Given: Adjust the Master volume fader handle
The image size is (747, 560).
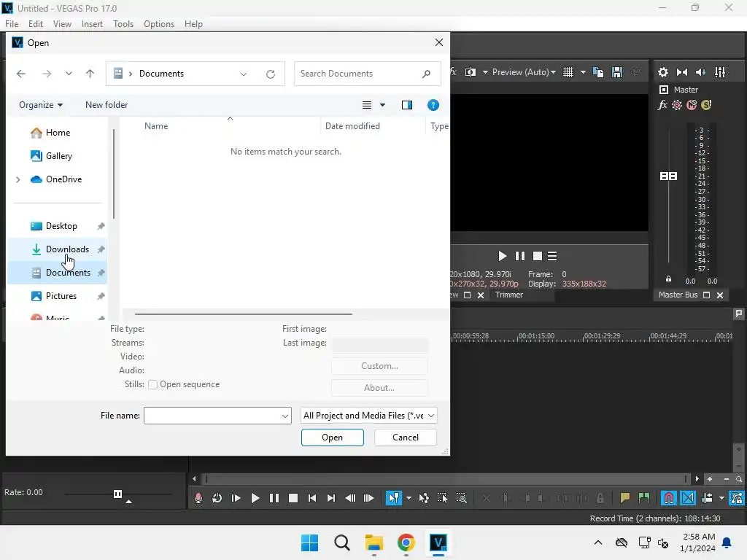Looking at the screenshot, I should pyautogui.click(x=668, y=176).
